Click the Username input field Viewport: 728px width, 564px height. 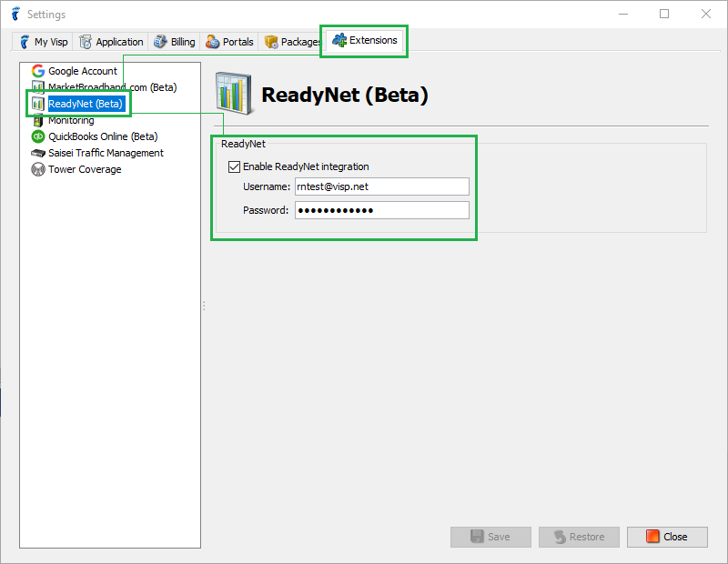tap(382, 186)
